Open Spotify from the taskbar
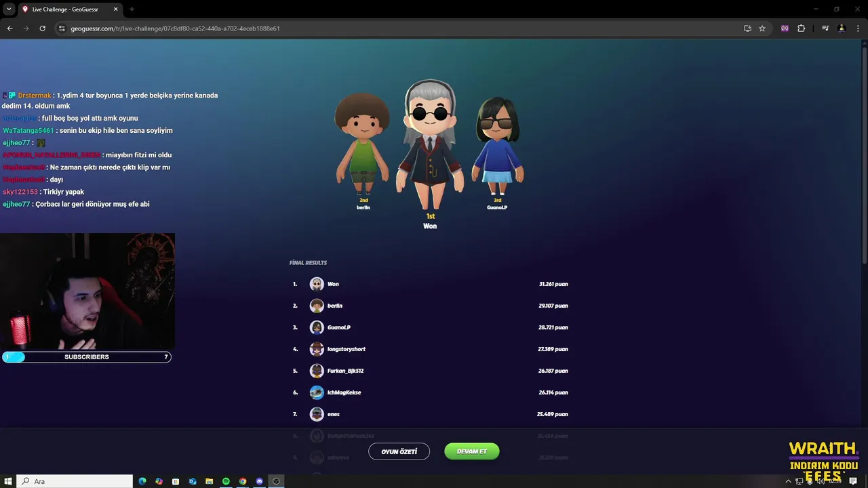This screenshot has width=868, height=488. [226, 481]
